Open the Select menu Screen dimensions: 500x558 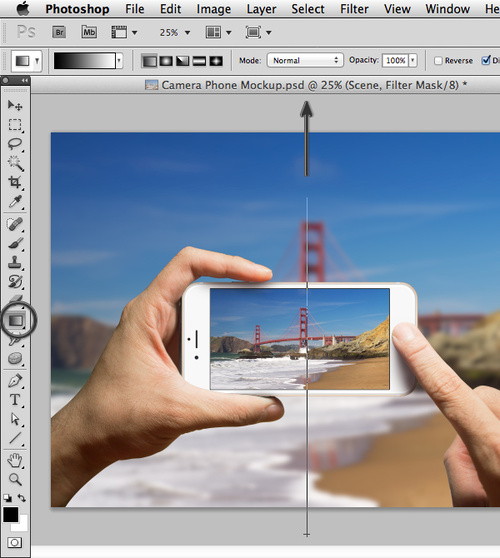(x=307, y=9)
